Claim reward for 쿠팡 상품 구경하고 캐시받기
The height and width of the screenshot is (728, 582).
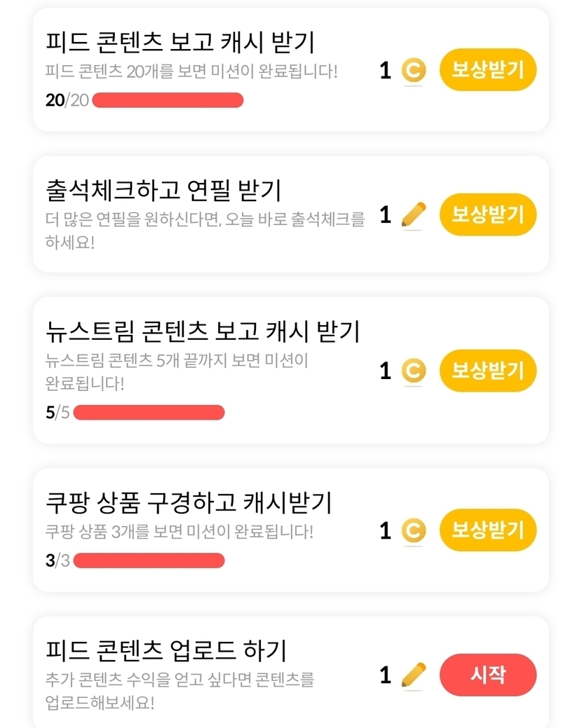(487, 530)
